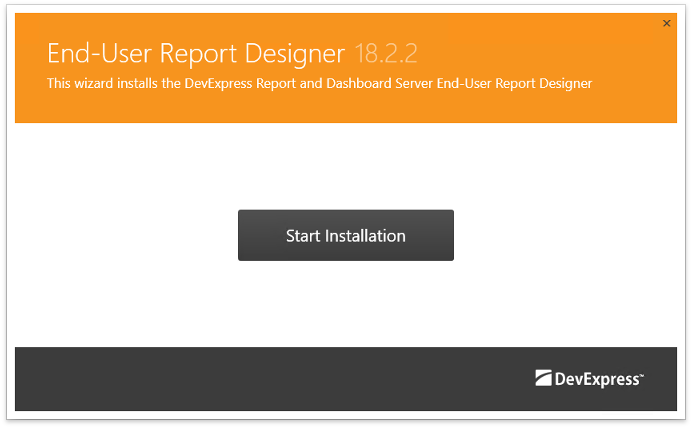Click the wizard description subtitle text
Screen dimensions: 692x428
pos(320,83)
